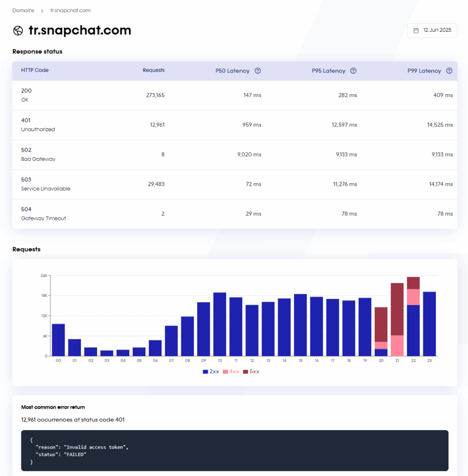Screen dimensions: 468x476
Task: Click the hour 03 bar in chart
Action: (x=107, y=353)
